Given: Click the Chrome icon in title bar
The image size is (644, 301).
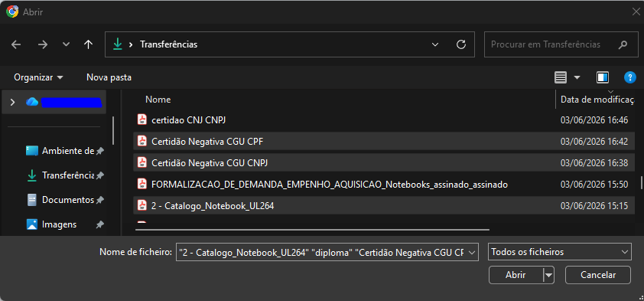Looking at the screenshot, I should pos(12,12).
